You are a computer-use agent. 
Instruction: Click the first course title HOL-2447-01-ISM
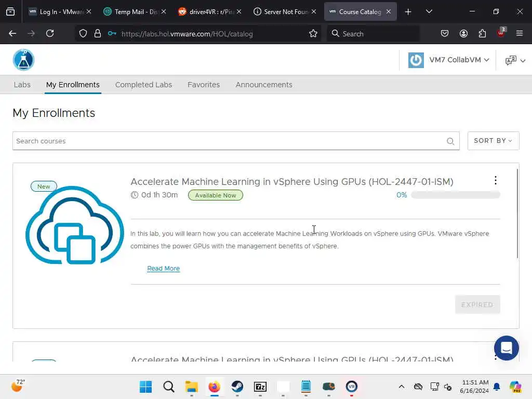[292, 182]
